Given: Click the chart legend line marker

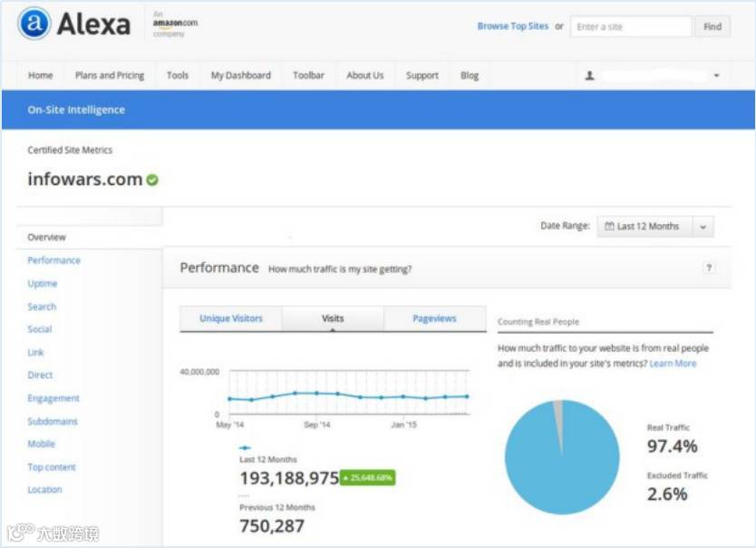Looking at the screenshot, I should [x=245, y=447].
